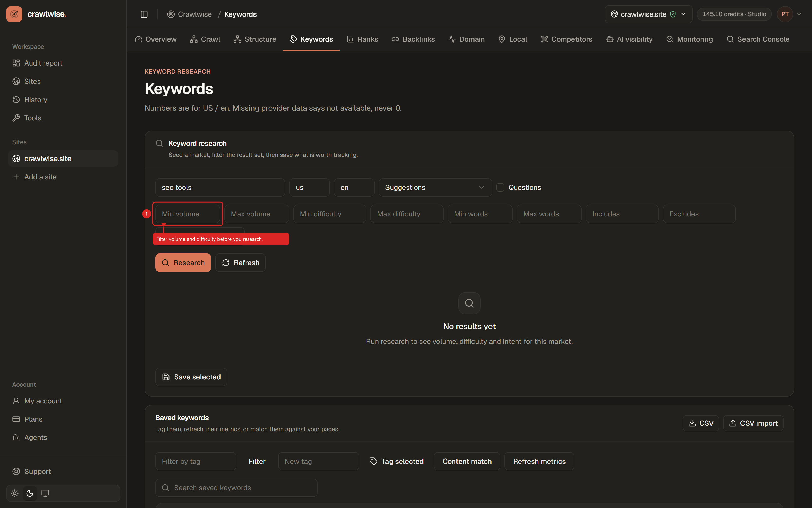Export saved keywords with the CSV button

pyautogui.click(x=701, y=423)
